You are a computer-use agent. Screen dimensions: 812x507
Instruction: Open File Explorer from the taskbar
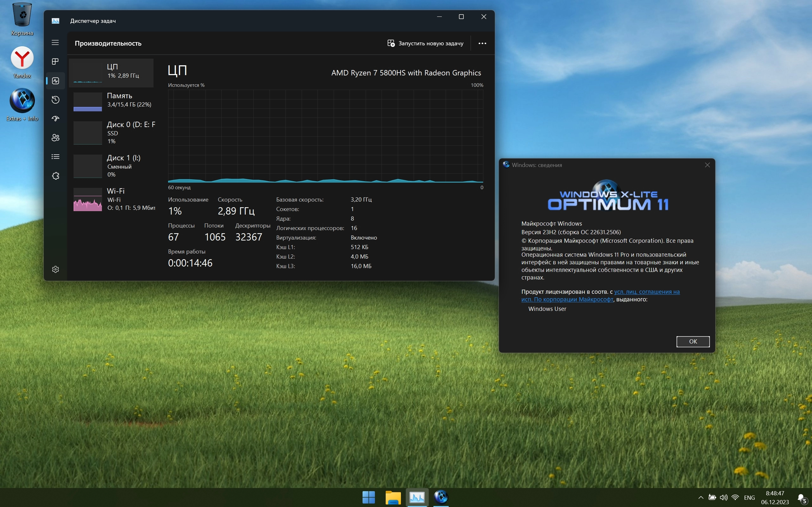[393, 497]
